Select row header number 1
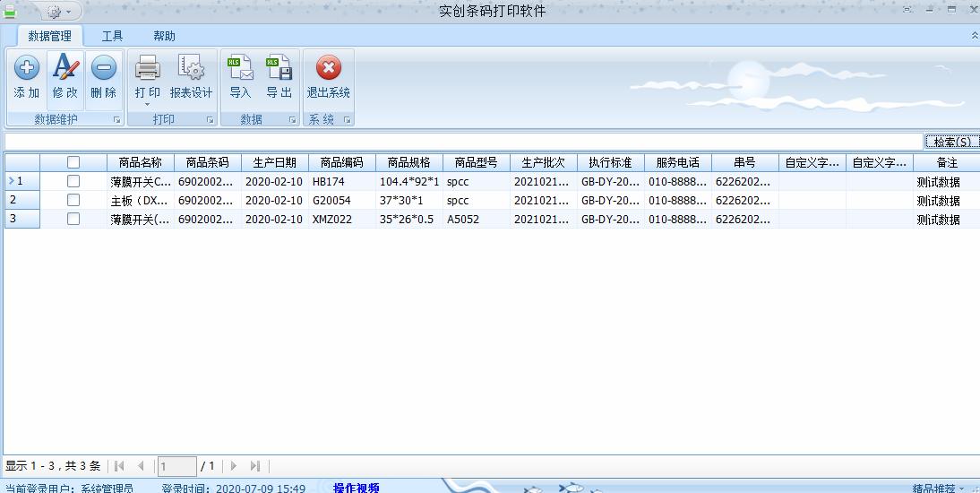Viewport: 980px width, 493px height. [x=21, y=181]
